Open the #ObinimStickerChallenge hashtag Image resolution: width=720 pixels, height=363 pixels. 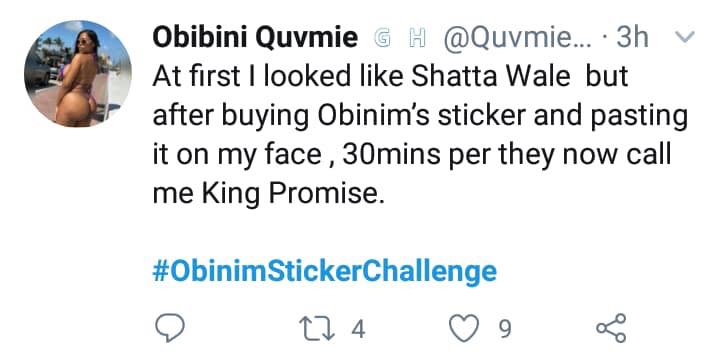(324, 271)
